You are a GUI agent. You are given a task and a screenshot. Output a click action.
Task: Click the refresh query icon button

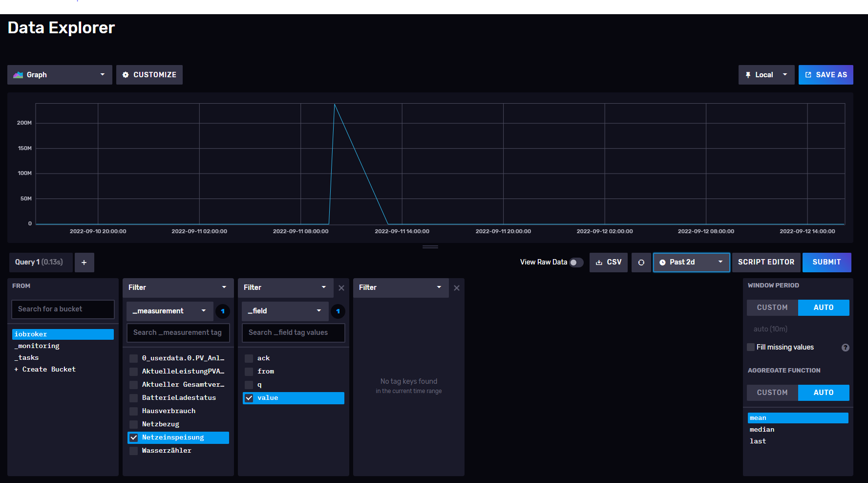coord(641,263)
